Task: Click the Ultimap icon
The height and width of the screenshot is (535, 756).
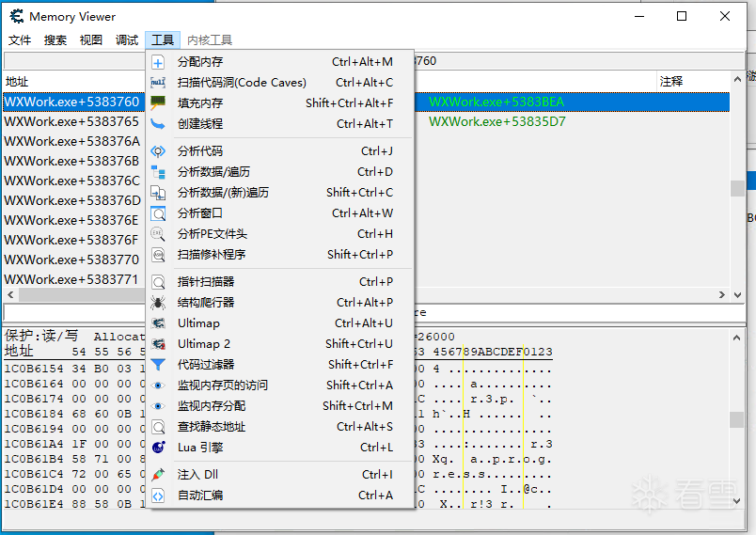Action: pyautogui.click(x=158, y=323)
